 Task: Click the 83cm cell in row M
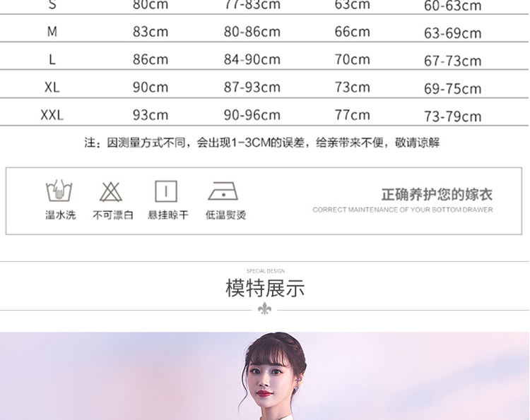pos(151,31)
